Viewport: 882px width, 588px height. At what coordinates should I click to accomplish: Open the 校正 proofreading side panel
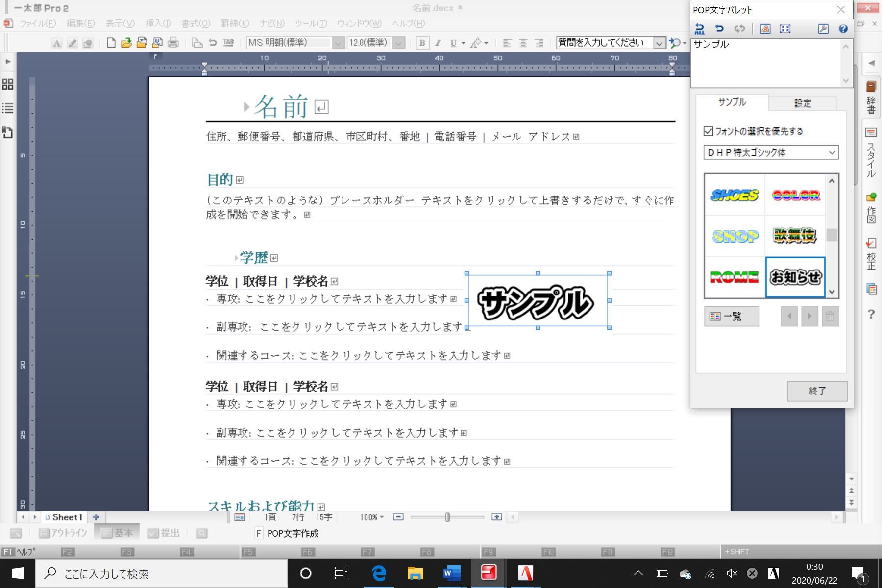(871, 254)
